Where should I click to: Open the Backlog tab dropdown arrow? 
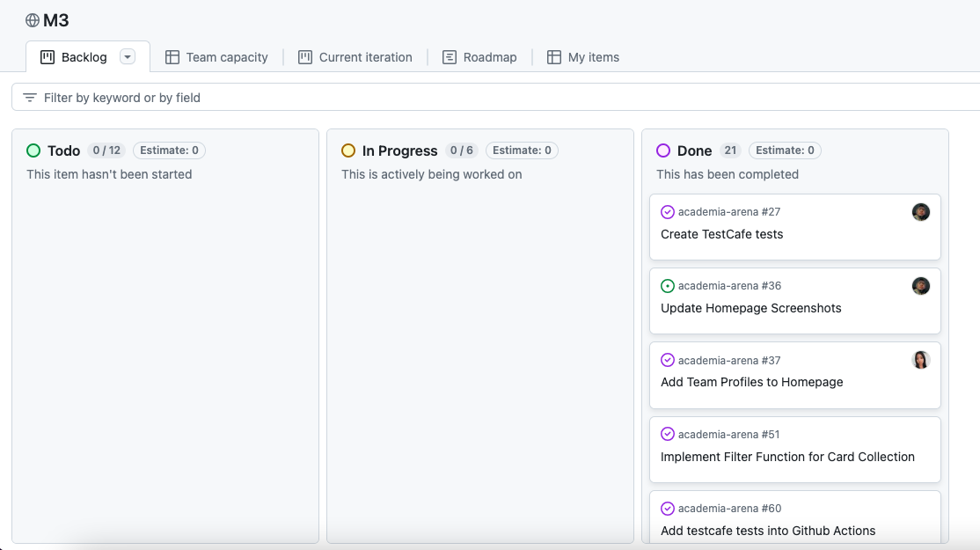(128, 57)
